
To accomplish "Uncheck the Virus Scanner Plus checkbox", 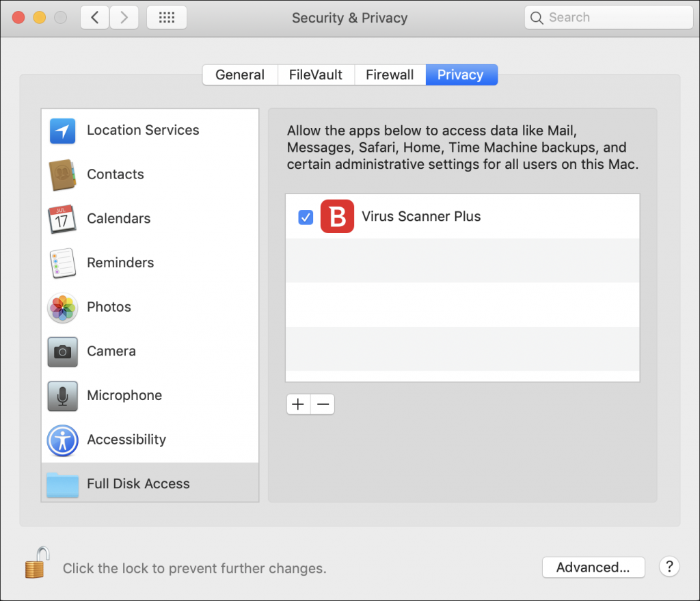I will (x=306, y=217).
